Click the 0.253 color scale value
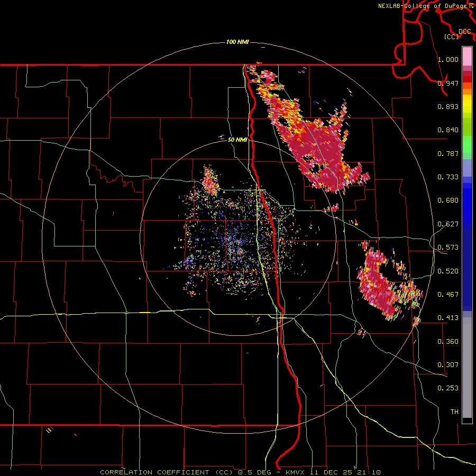Viewport: 476px width, 476px height. pyautogui.click(x=448, y=388)
